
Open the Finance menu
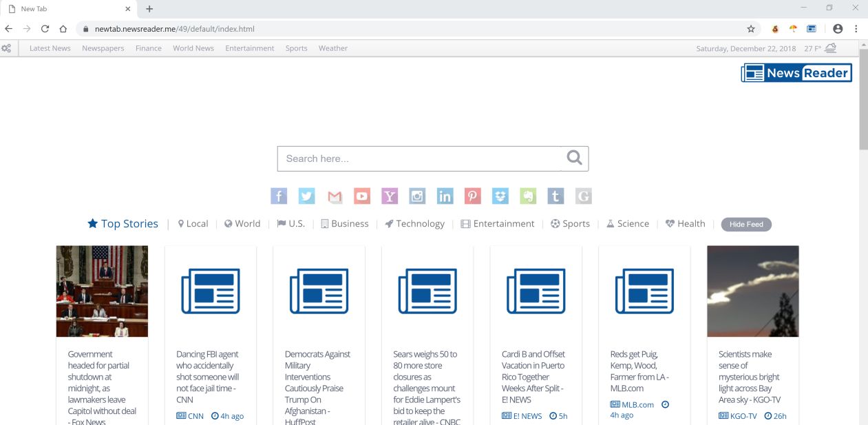pyautogui.click(x=149, y=48)
